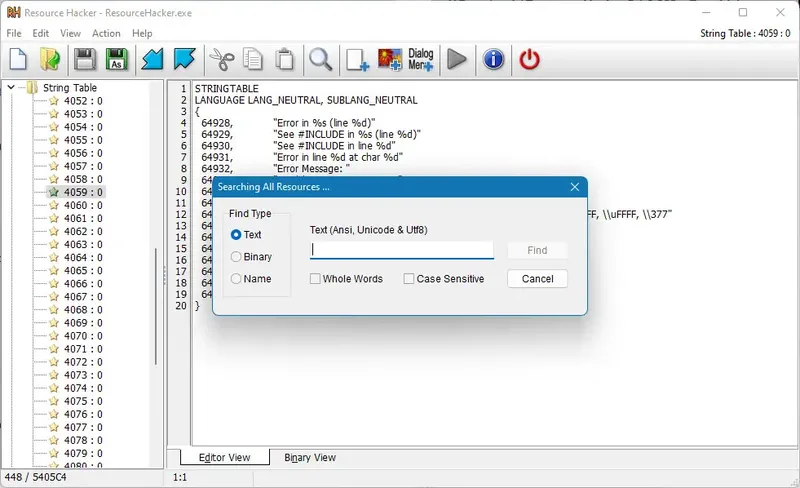Click the String Table folder icon
Image resolution: width=800 pixels, height=488 pixels.
point(32,88)
